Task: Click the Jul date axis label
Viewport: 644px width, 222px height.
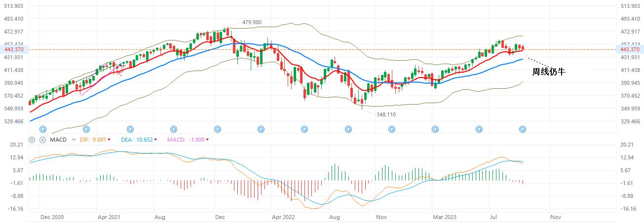Action: (x=494, y=217)
